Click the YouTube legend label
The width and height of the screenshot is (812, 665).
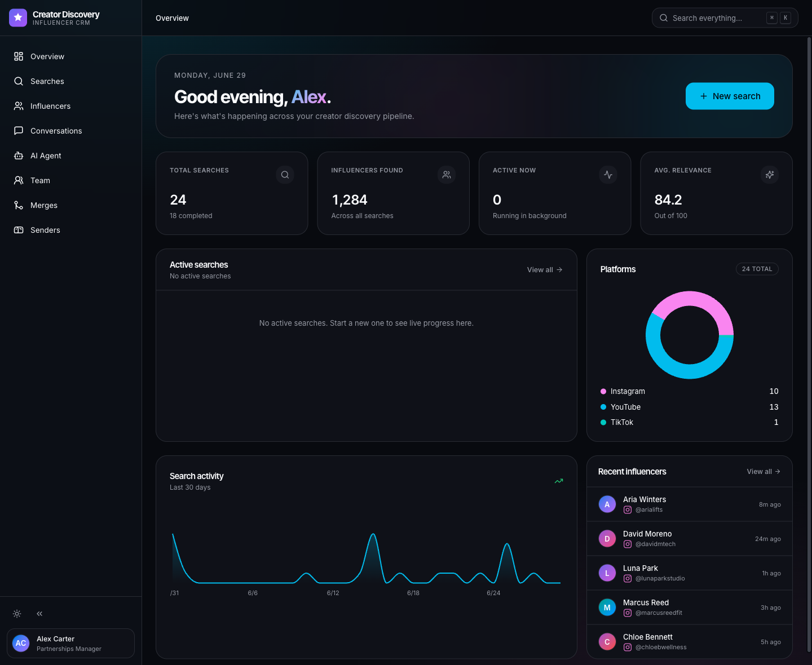pos(625,407)
